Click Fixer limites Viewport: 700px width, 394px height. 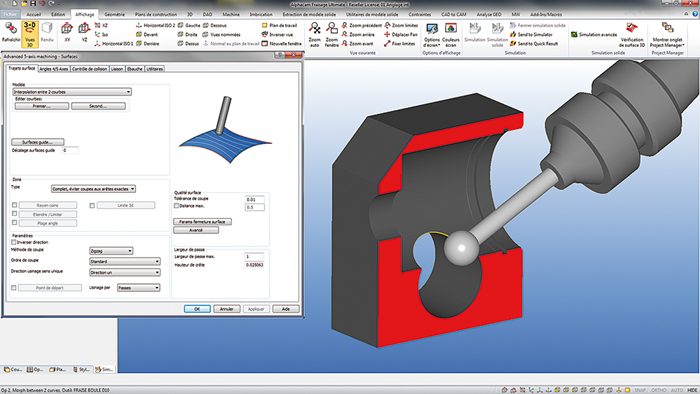[x=400, y=44]
